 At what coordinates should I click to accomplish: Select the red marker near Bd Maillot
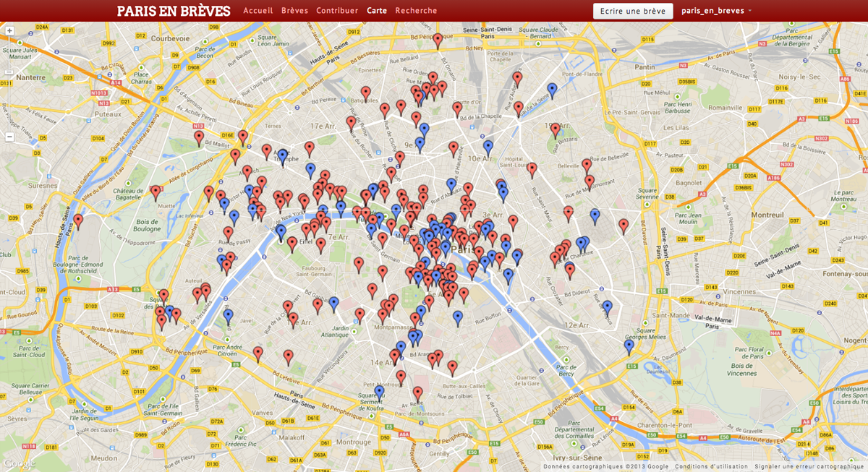pyautogui.click(x=199, y=137)
